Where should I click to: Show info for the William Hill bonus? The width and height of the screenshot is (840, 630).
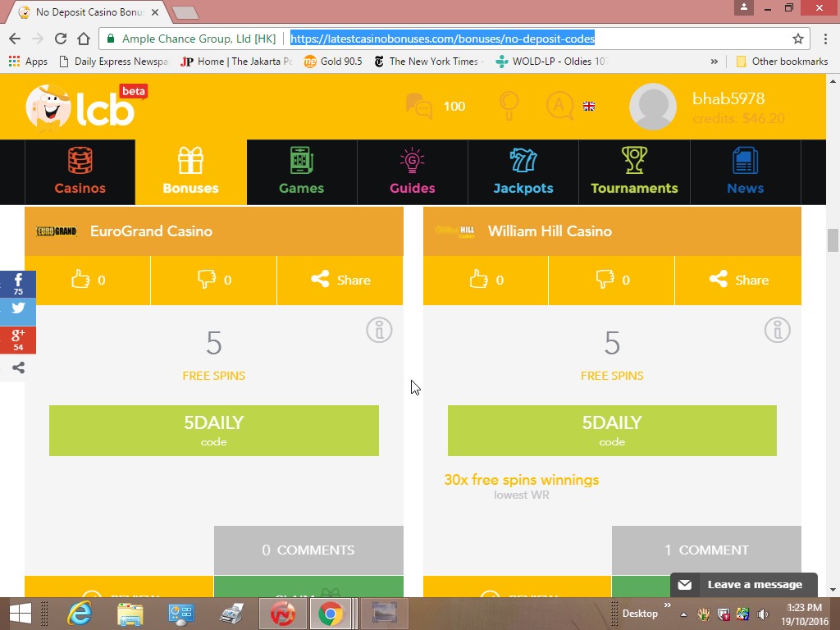pos(778,330)
